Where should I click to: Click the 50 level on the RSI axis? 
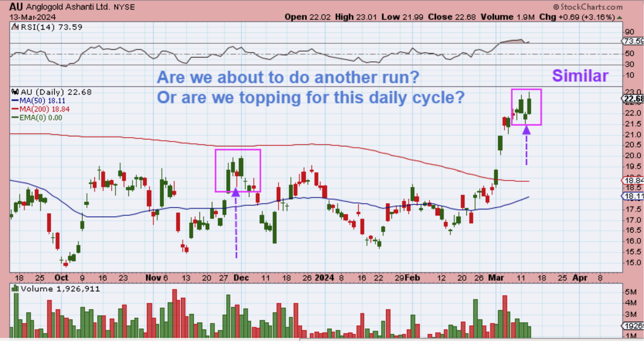629,54
